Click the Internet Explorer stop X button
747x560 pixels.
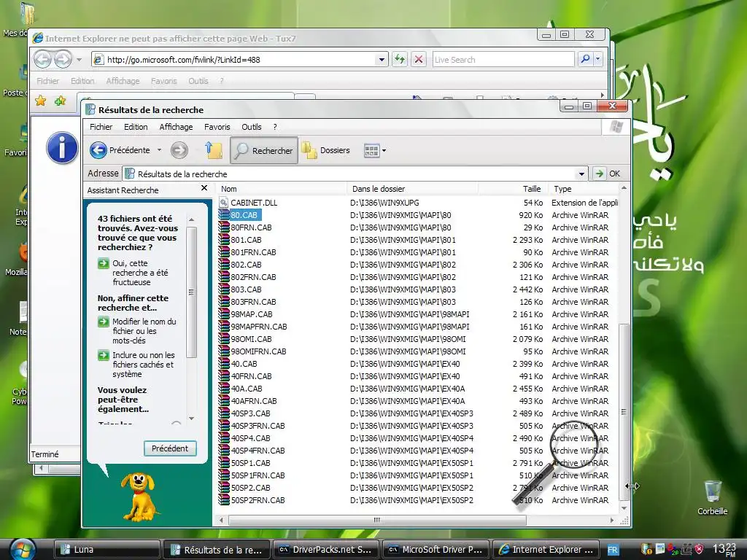point(418,60)
